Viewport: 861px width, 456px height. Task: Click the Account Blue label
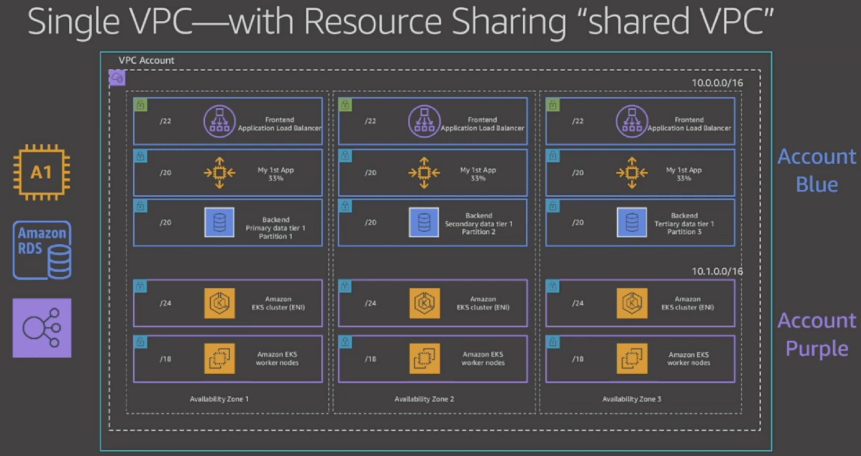click(x=816, y=170)
